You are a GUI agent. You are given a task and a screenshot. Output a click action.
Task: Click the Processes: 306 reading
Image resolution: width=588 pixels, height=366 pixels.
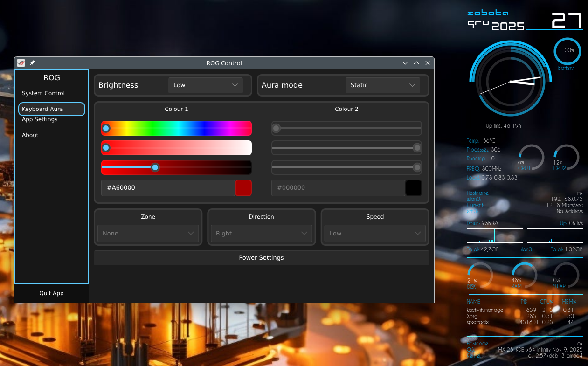pos(484,150)
